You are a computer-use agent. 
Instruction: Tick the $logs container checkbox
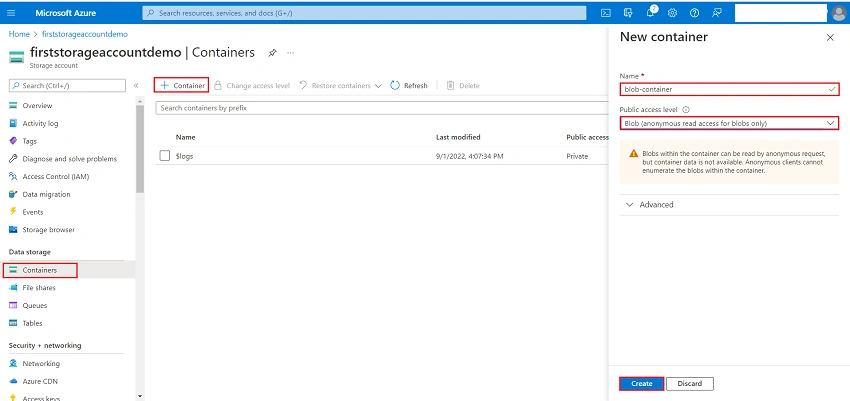pos(165,156)
